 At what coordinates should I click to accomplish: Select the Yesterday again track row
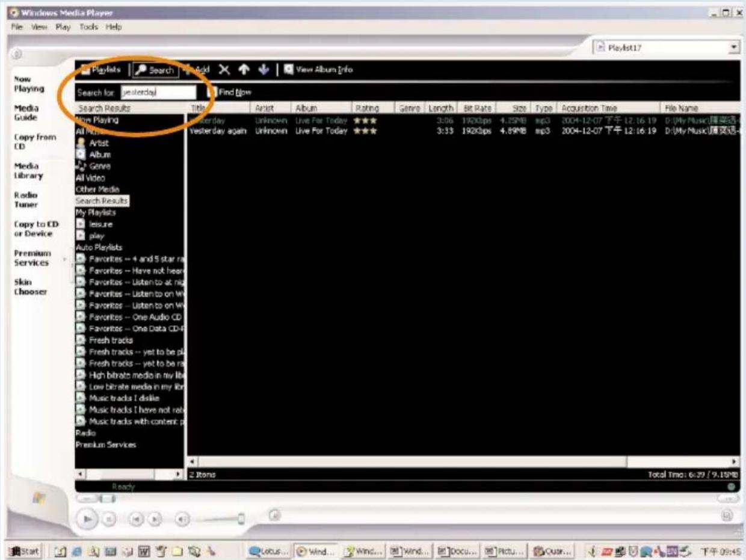point(463,131)
